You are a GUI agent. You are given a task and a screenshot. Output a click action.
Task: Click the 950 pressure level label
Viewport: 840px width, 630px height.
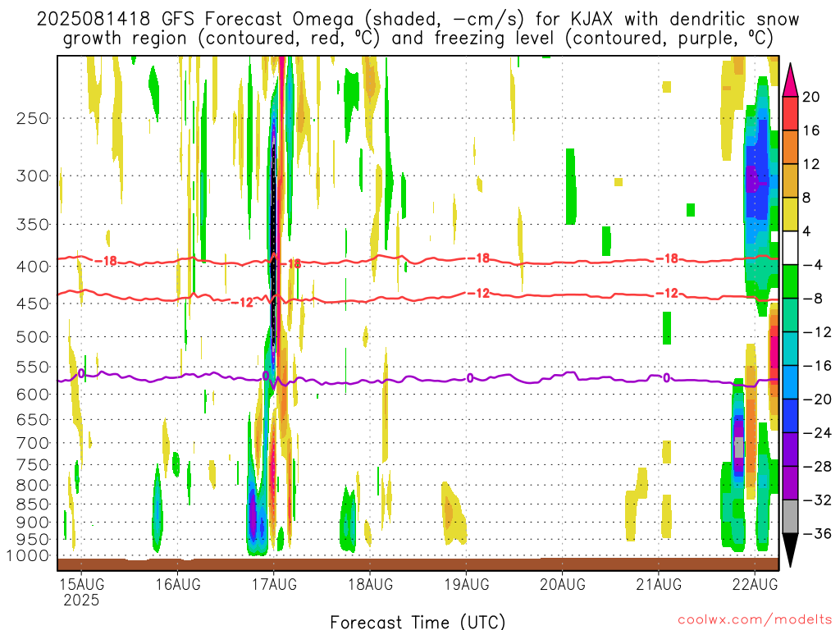click(x=33, y=540)
